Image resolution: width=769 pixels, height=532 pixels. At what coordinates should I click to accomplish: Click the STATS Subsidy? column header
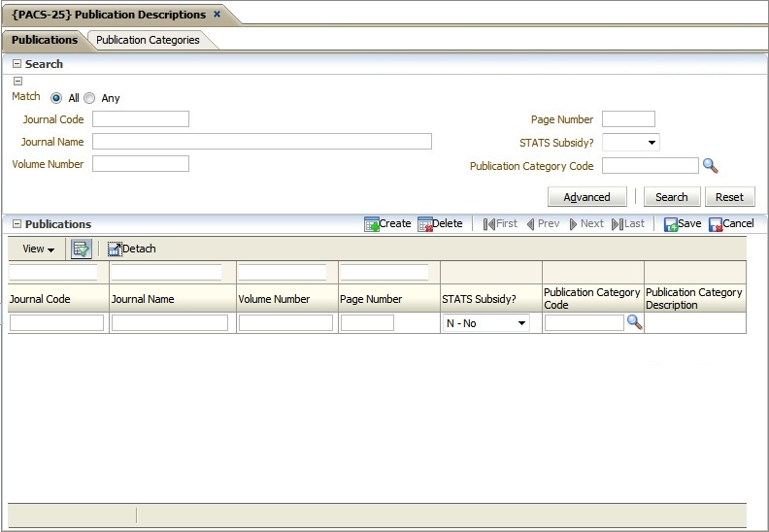(491, 299)
